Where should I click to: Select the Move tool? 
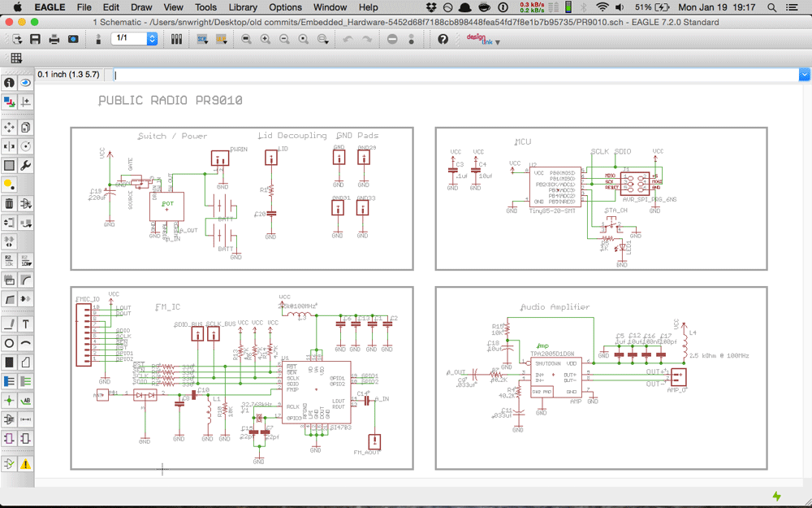tap(9, 127)
